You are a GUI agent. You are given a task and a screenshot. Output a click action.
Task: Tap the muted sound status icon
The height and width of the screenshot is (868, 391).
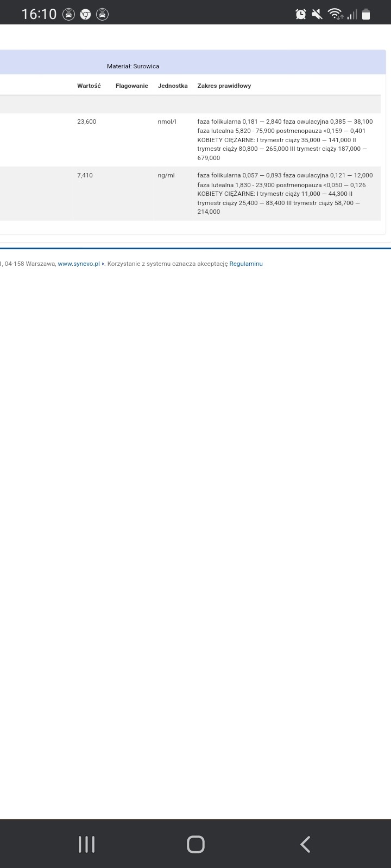317,15
